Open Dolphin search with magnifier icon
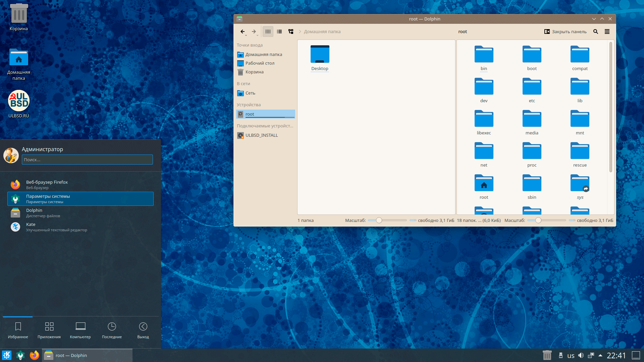The width and height of the screenshot is (644, 362). click(596, 32)
